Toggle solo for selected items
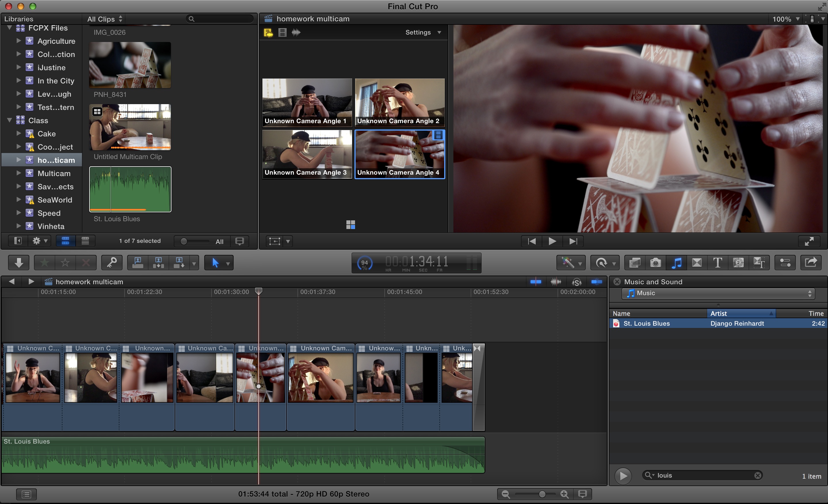The height and width of the screenshot is (504, 828). 577,282
